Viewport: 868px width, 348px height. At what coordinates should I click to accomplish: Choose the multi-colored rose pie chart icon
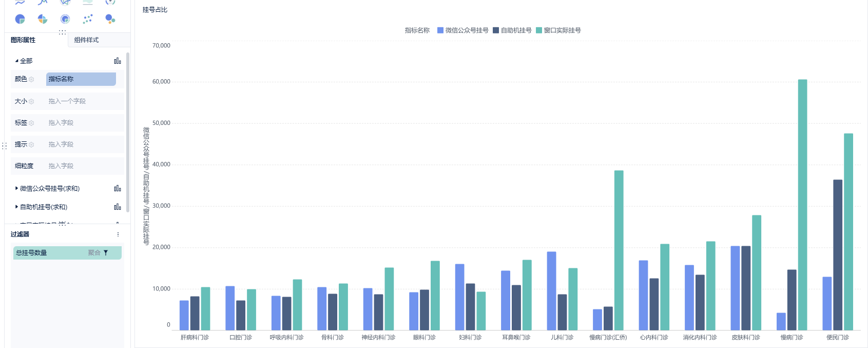pyautogui.click(x=43, y=19)
